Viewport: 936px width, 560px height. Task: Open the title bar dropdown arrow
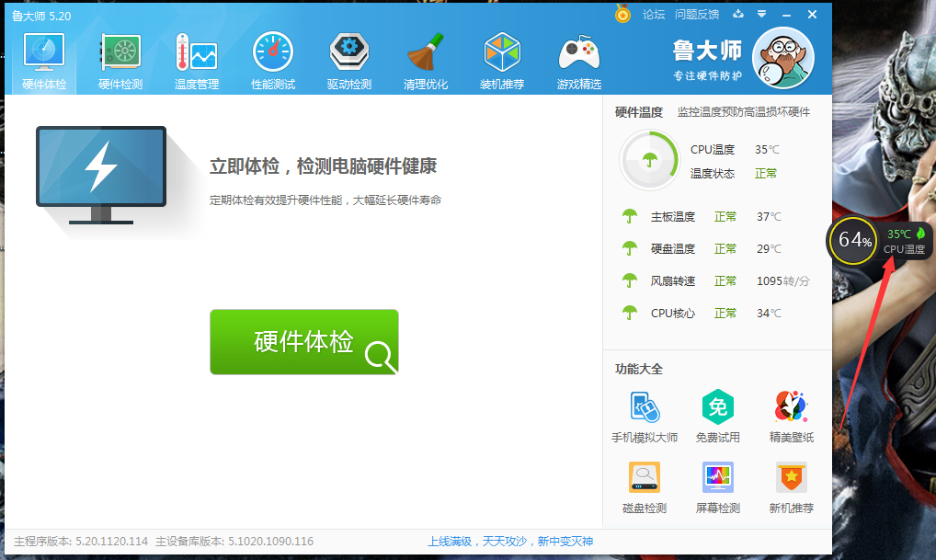tap(760, 15)
